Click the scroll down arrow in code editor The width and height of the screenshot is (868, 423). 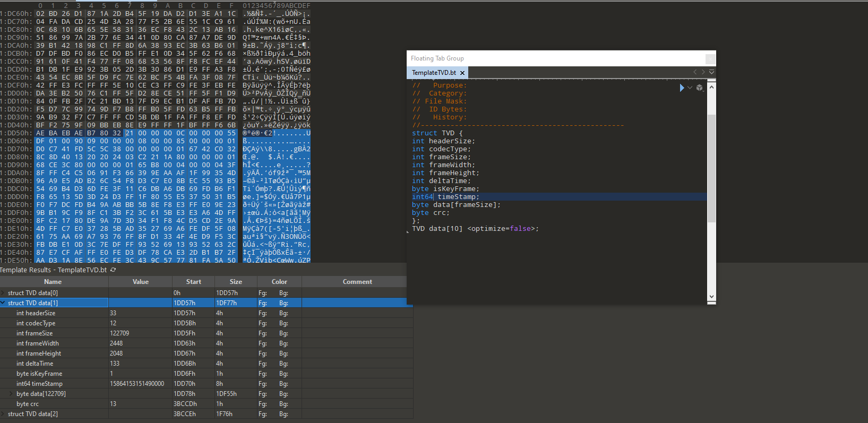[x=711, y=297]
